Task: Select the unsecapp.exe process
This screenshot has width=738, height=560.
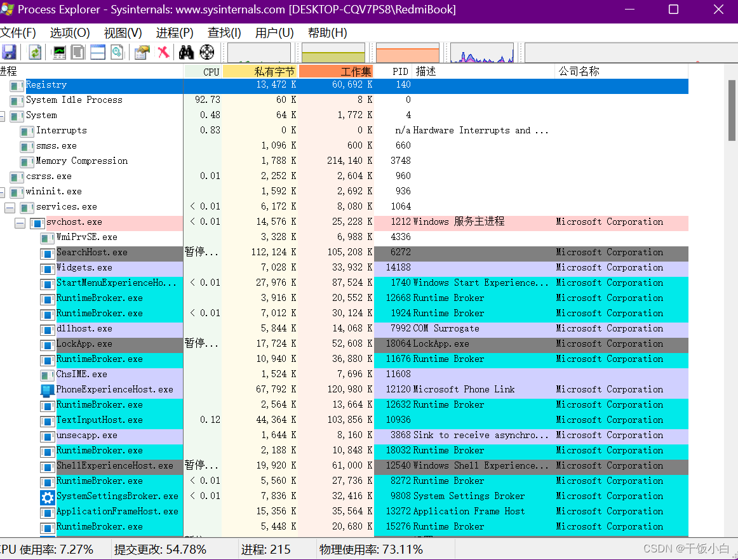Action: pyautogui.click(x=86, y=436)
